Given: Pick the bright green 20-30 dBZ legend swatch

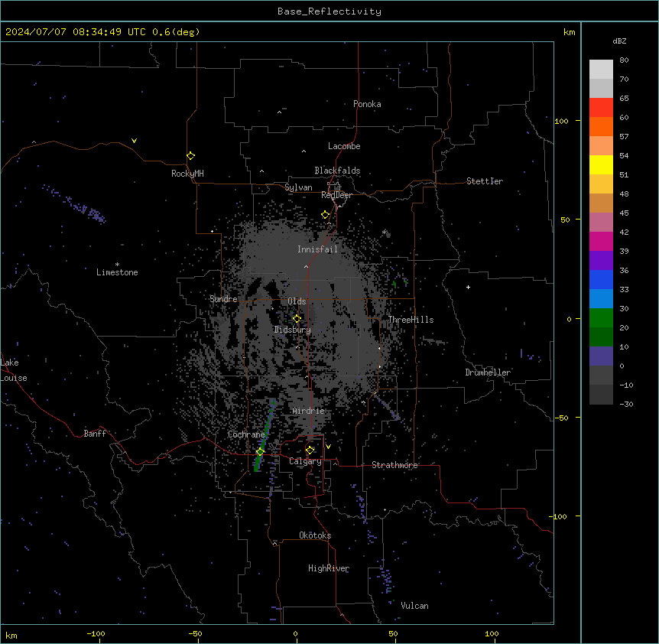Looking at the screenshot, I should pyautogui.click(x=601, y=318).
